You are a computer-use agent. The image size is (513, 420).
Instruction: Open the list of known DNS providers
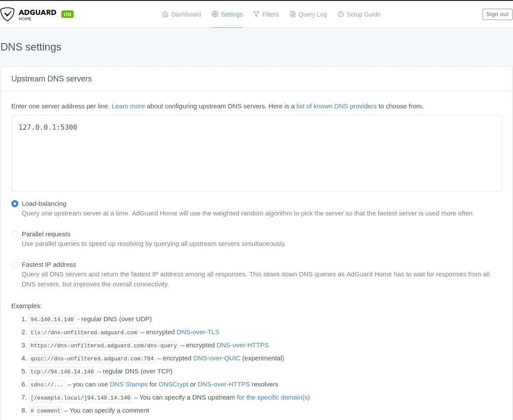[x=336, y=106]
